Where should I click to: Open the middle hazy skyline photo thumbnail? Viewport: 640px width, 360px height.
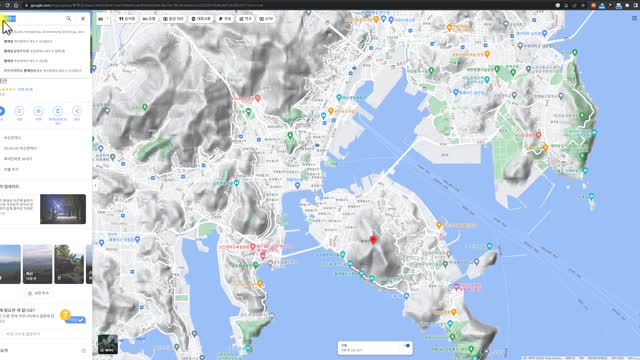(37, 264)
